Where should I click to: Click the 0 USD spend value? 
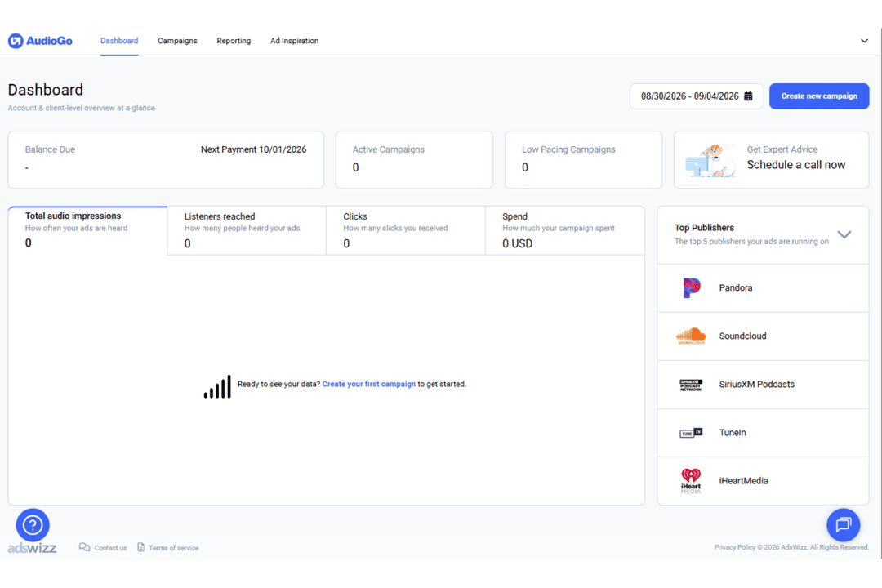[518, 243]
